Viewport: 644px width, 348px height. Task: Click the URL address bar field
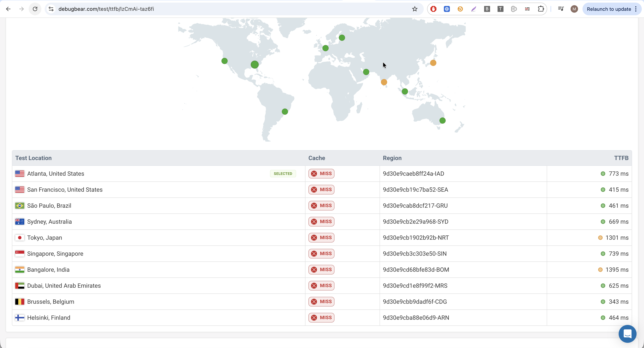coord(225,9)
